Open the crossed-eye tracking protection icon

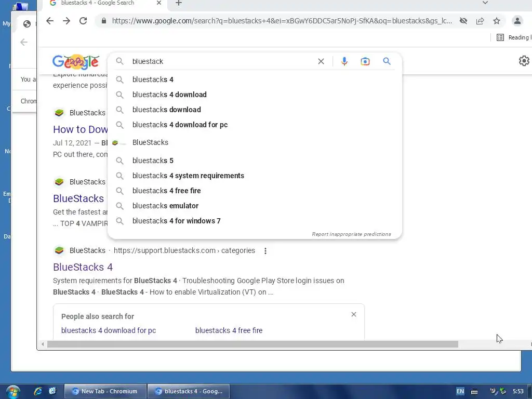pyautogui.click(x=463, y=21)
